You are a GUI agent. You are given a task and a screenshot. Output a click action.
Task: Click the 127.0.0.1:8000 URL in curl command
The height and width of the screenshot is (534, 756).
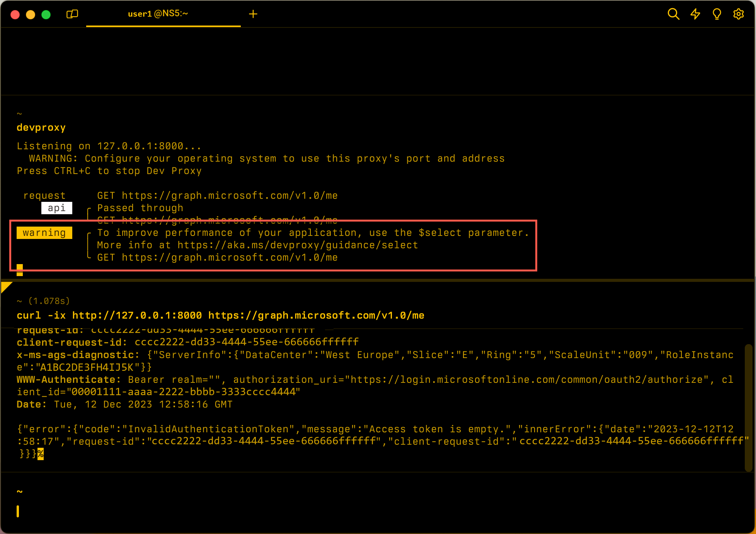[x=137, y=316]
